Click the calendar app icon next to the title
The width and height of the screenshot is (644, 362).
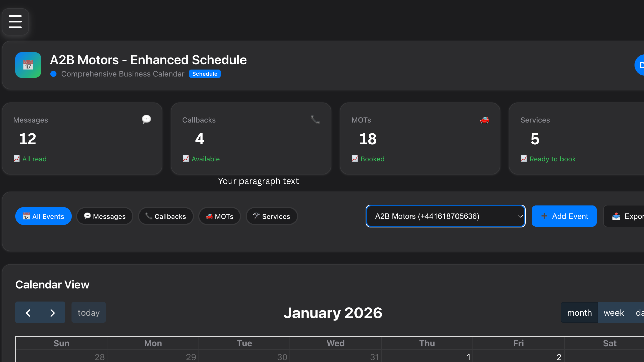pyautogui.click(x=28, y=65)
